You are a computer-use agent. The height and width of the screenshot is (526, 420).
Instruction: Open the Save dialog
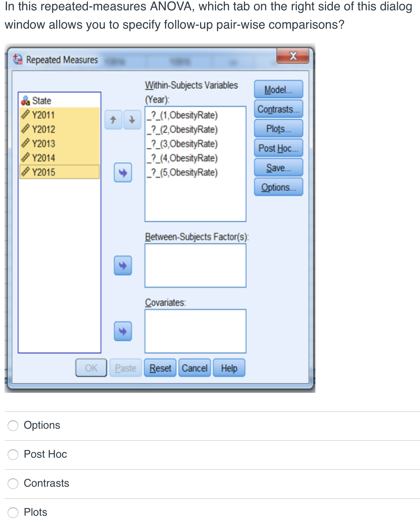pyautogui.click(x=278, y=168)
